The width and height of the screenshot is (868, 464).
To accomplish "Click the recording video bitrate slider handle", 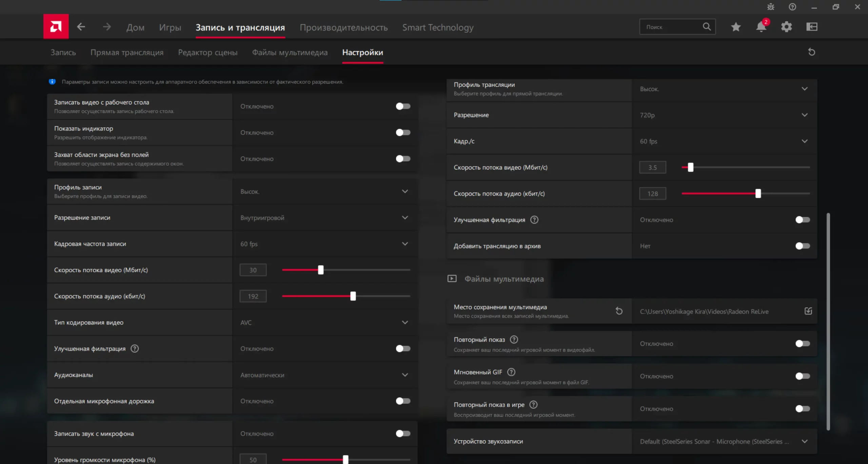I will click(320, 270).
